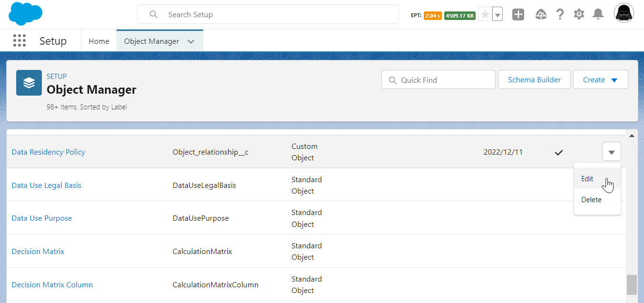Open the notifications bell
This screenshot has width=644, height=303.
pos(598,15)
